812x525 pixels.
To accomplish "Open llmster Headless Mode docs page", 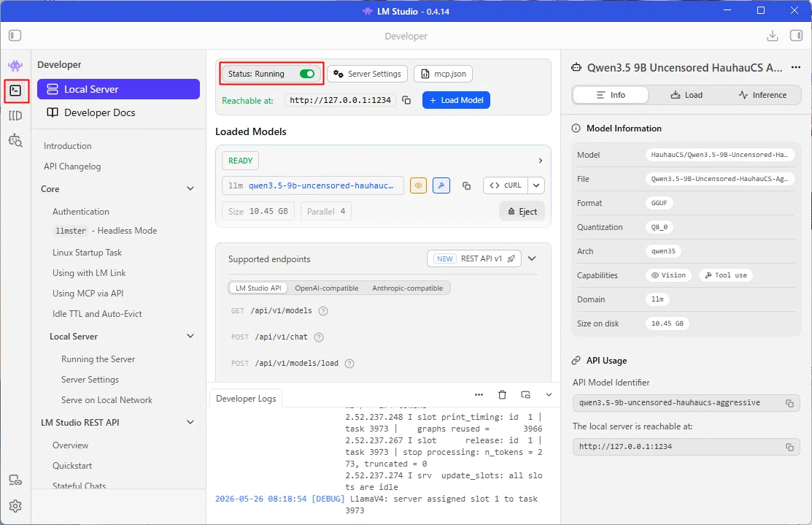I will (x=106, y=231).
